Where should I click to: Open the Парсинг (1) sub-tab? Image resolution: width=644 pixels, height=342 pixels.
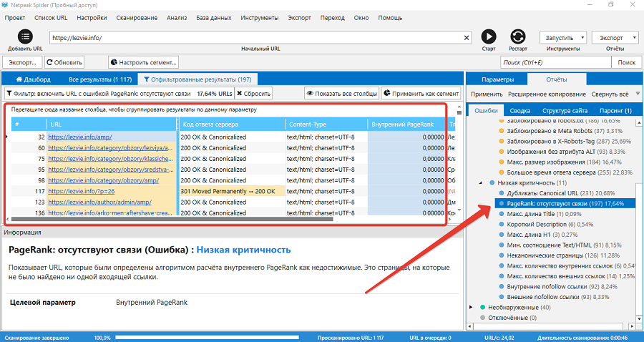coord(615,110)
